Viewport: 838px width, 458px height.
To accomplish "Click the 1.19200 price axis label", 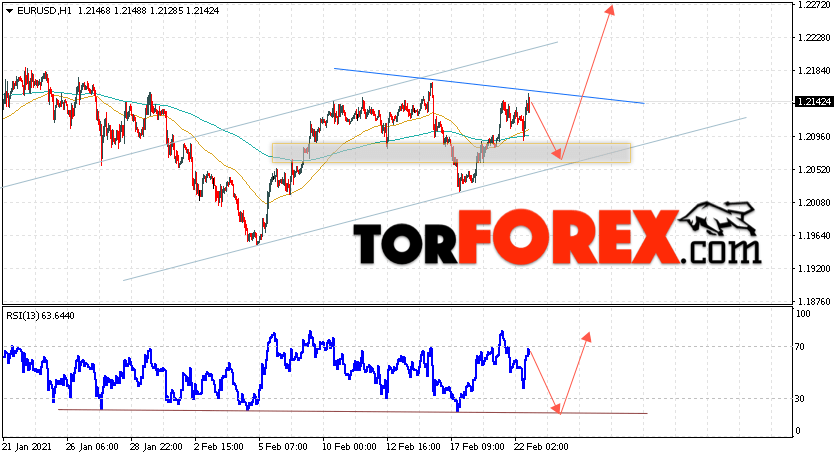I will click(x=814, y=269).
